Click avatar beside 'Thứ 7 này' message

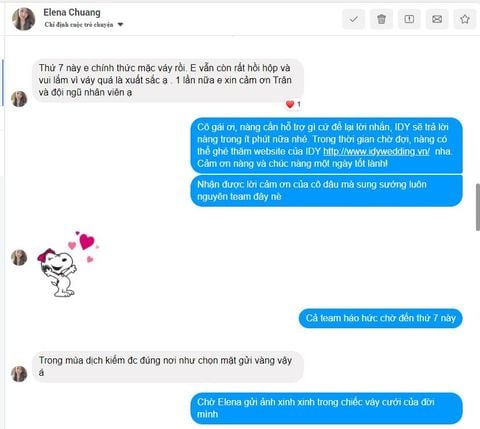click(x=19, y=99)
